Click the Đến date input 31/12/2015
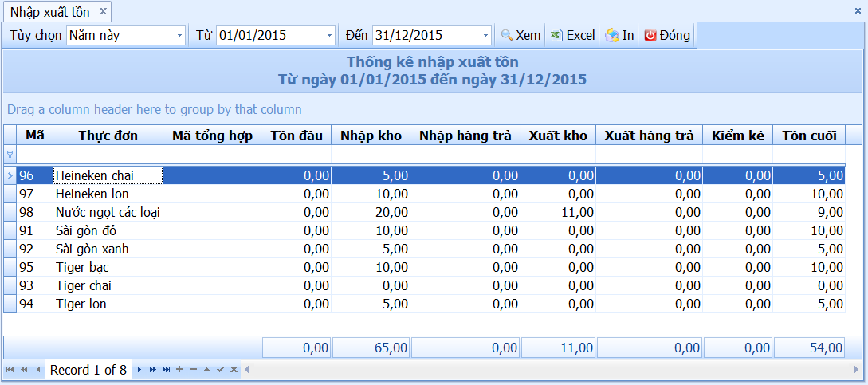Screen dimensions: 868x385 click(426, 35)
